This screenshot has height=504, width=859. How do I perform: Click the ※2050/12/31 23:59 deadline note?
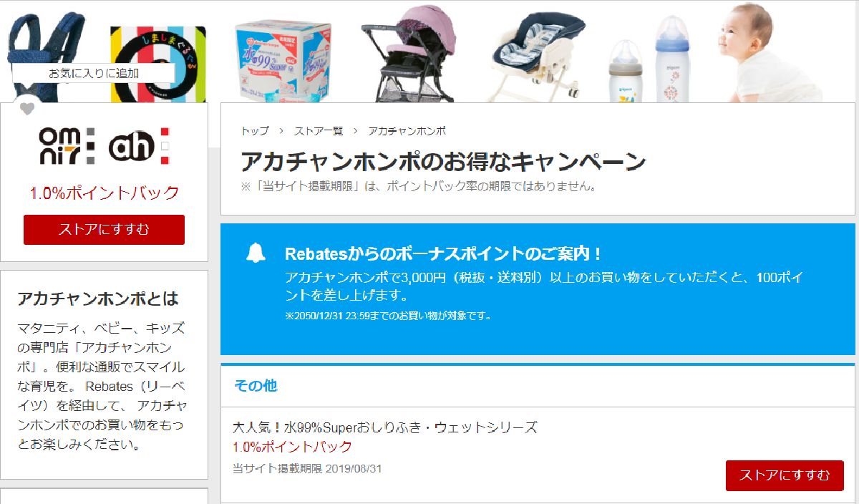(387, 315)
